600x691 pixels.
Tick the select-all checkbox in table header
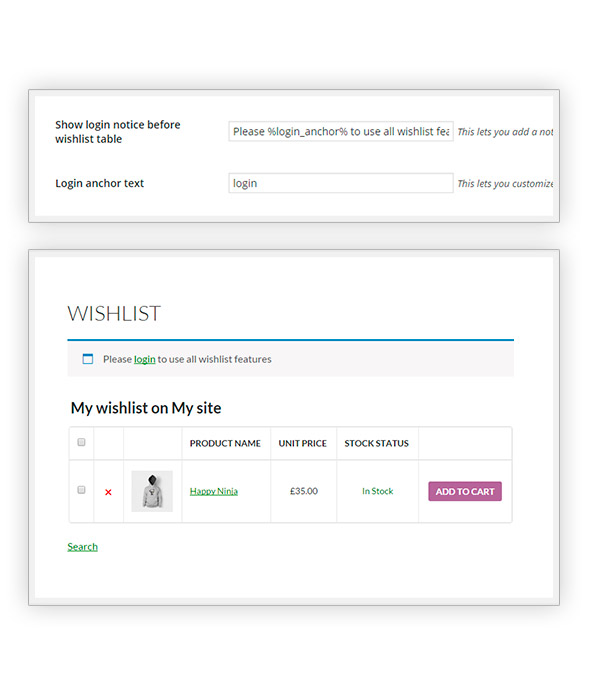click(x=81, y=442)
